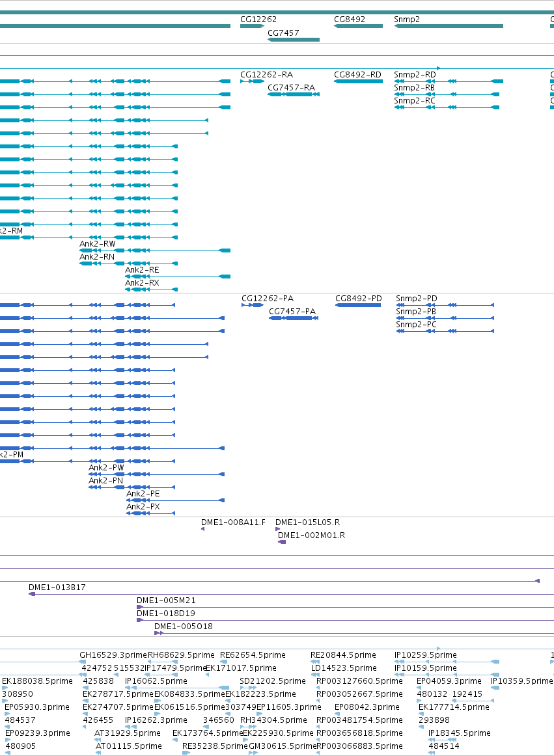Open EST label EP08042.3prime
The height and width of the screenshot is (756, 554).
367,707
